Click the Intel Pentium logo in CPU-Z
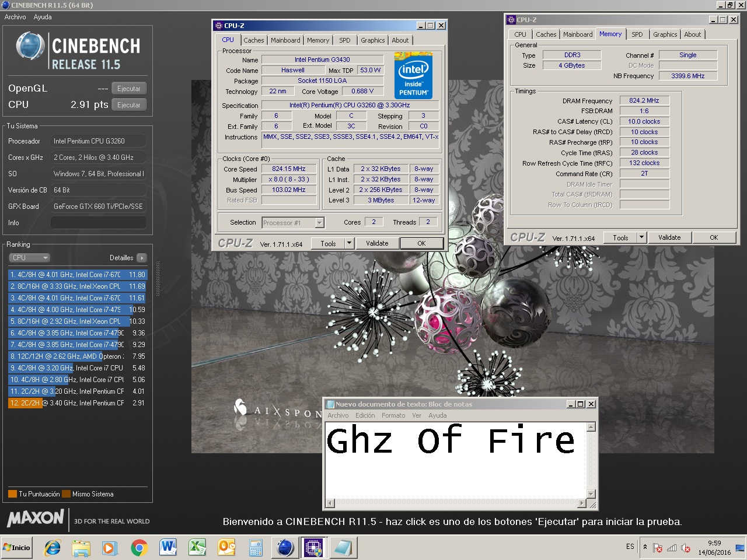The height and width of the screenshot is (560, 747). click(413, 75)
